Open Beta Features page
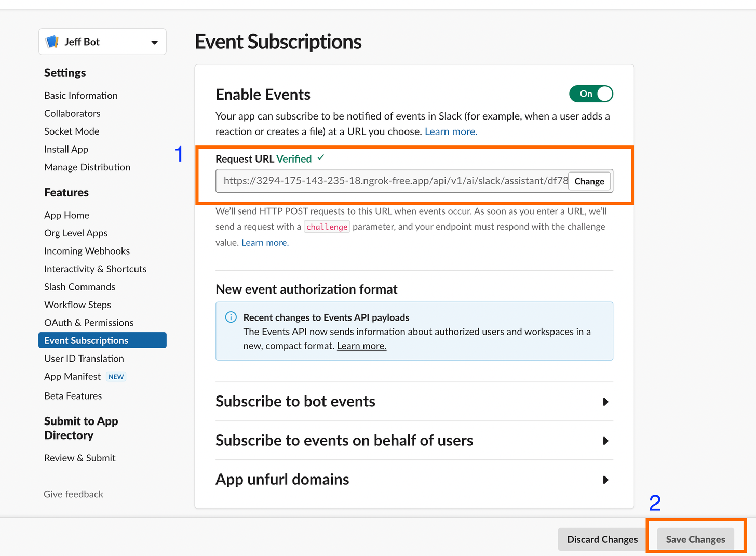 click(73, 396)
